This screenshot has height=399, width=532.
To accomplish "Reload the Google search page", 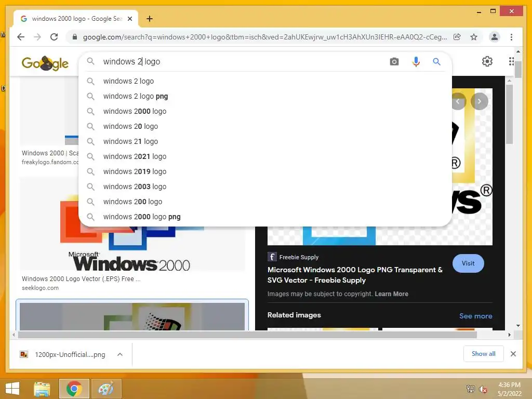I will pyautogui.click(x=54, y=37).
